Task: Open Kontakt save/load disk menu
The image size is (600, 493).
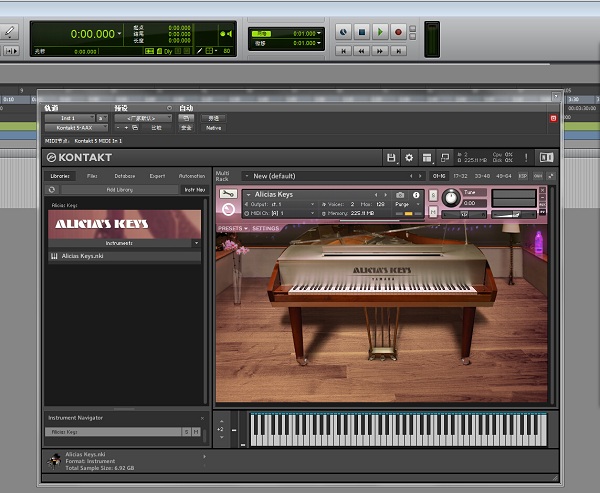Action: point(391,157)
